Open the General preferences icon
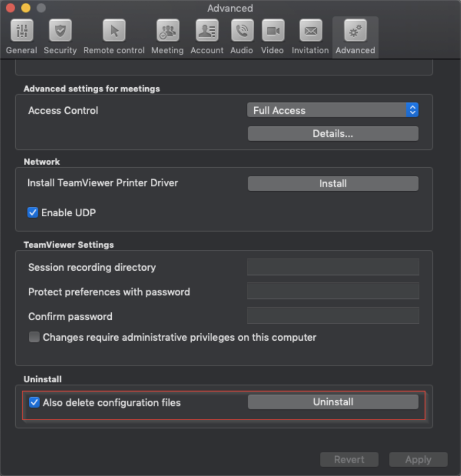 [x=21, y=31]
